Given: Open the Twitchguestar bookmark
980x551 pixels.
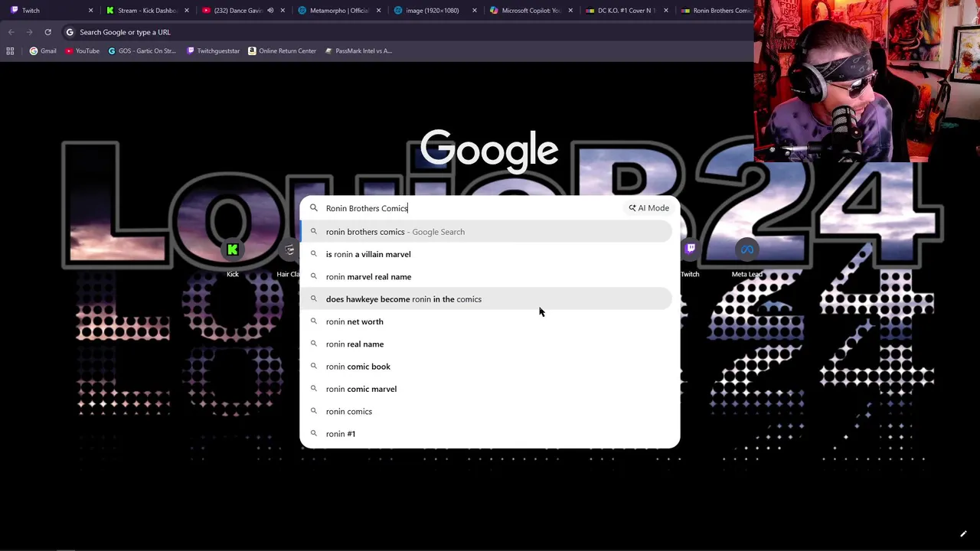Looking at the screenshot, I should [x=213, y=51].
